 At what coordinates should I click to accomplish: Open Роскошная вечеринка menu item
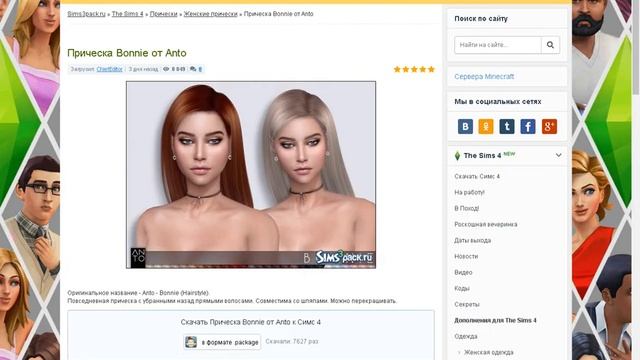point(486,224)
